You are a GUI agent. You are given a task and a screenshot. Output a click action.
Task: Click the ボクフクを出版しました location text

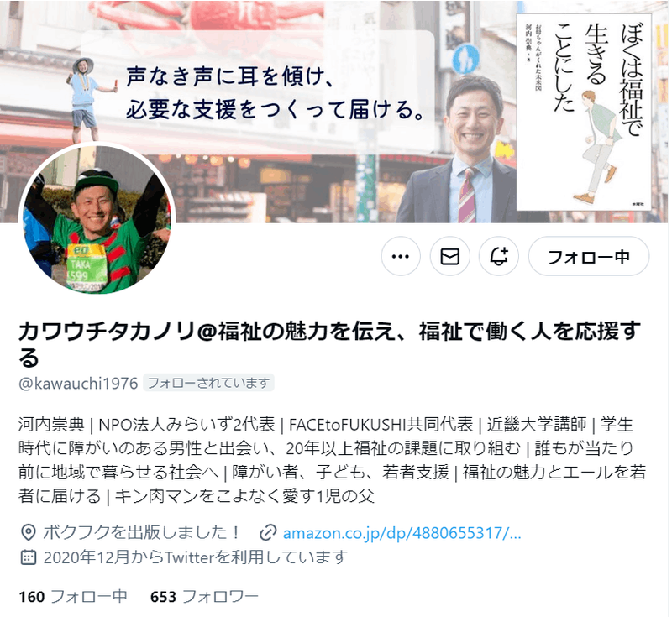tap(142, 533)
